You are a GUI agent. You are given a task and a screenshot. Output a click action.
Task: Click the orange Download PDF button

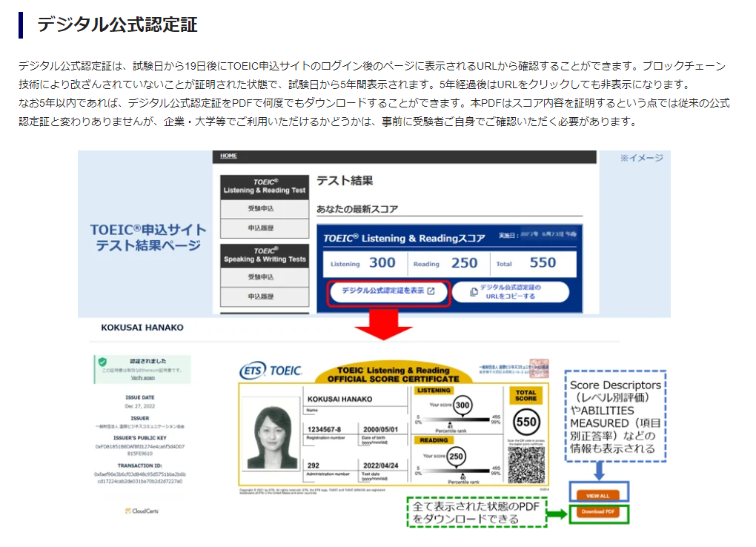pyautogui.click(x=598, y=511)
